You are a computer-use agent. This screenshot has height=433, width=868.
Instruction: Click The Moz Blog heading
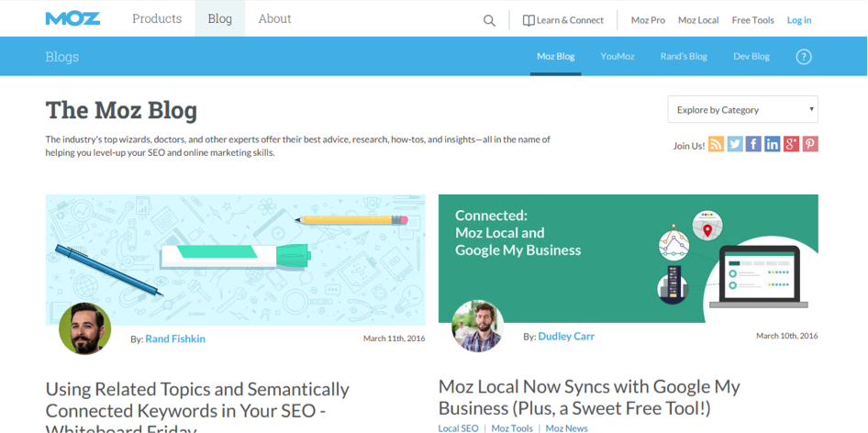[121, 110]
